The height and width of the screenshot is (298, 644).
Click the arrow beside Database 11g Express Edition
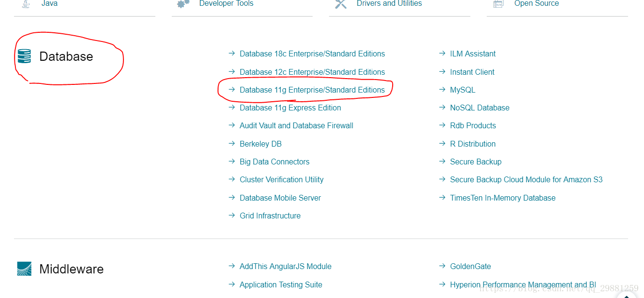[x=232, y=107]
